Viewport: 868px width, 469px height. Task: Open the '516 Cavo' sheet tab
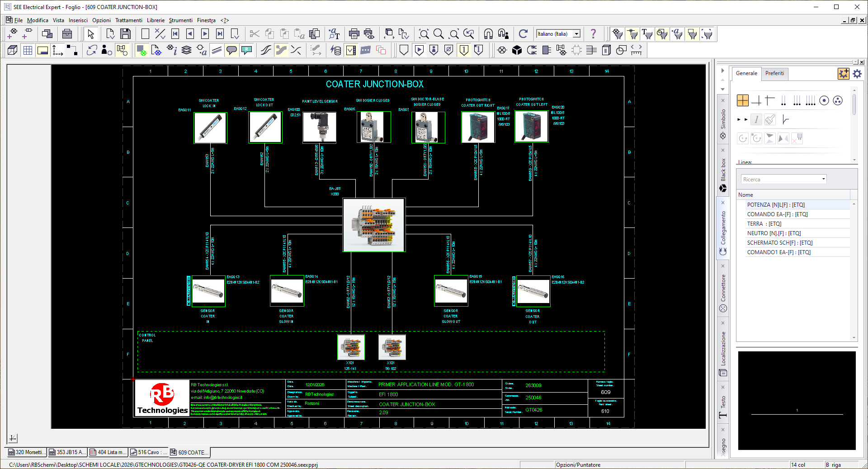click(148, 452)
